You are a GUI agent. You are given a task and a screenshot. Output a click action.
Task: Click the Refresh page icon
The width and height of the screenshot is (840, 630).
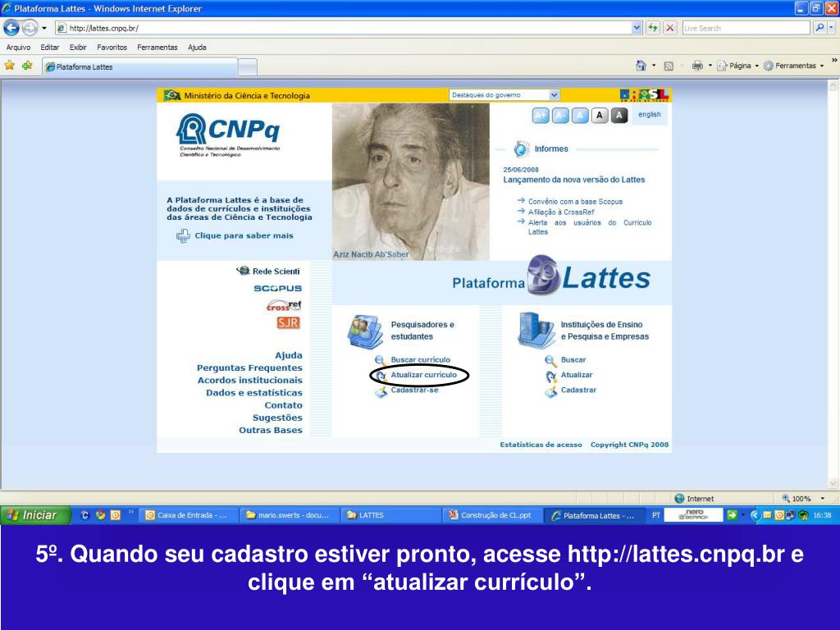coord(652,28)
